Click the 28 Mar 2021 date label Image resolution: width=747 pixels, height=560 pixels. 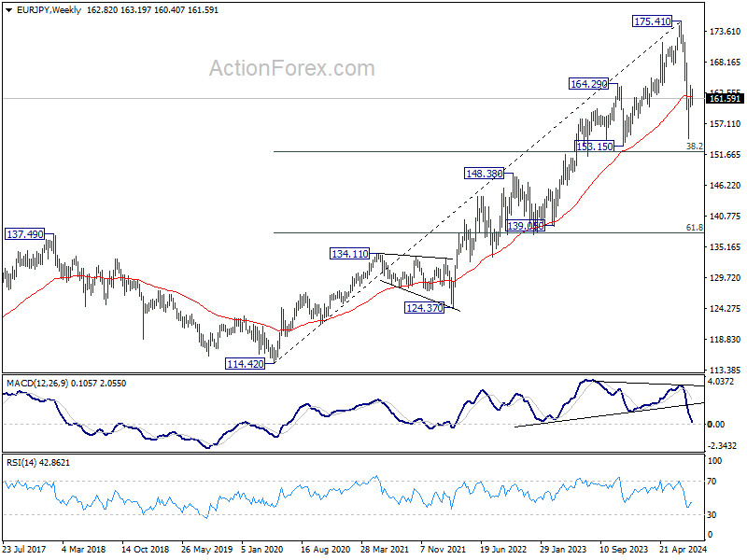coord(385,550)
